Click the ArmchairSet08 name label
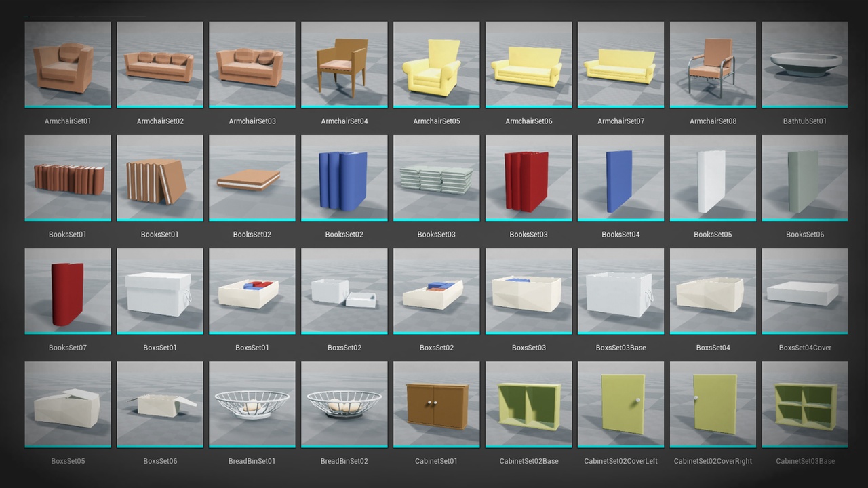Image resolution: width=868 pixels, height=488 pixels. 713,121
